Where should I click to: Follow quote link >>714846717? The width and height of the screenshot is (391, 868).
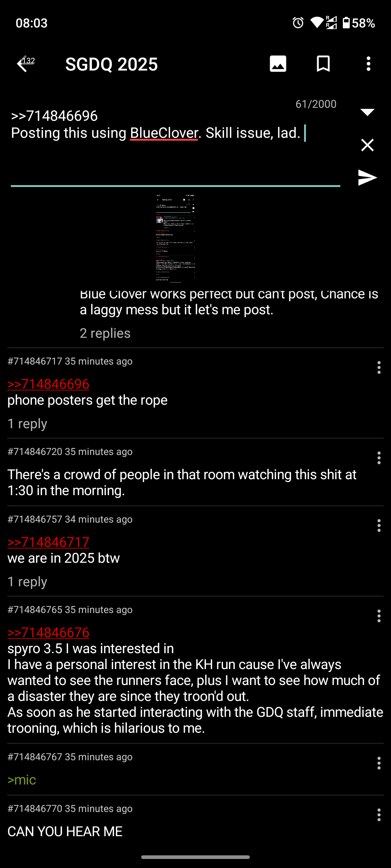pyautogui.click(x=49, y=542)
